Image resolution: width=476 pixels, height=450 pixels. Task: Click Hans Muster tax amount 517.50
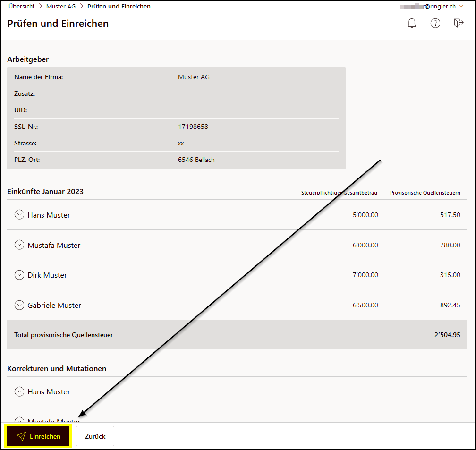(x=450, y=215)
